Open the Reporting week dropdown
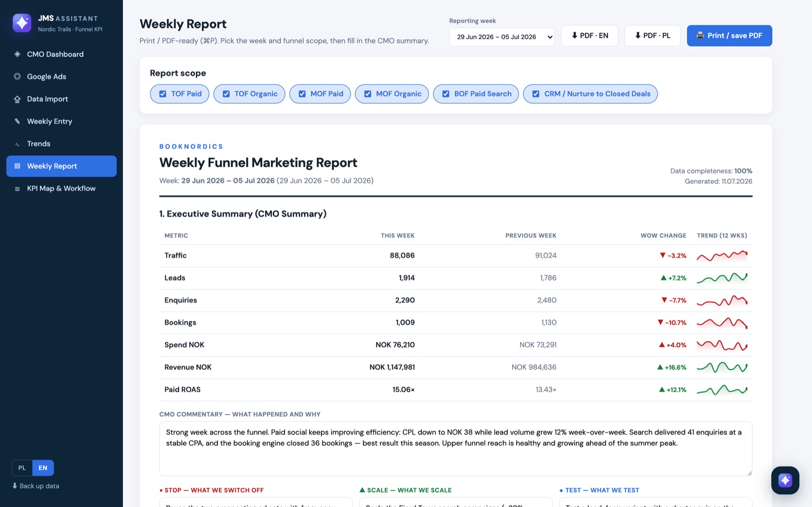 (502, 37)
